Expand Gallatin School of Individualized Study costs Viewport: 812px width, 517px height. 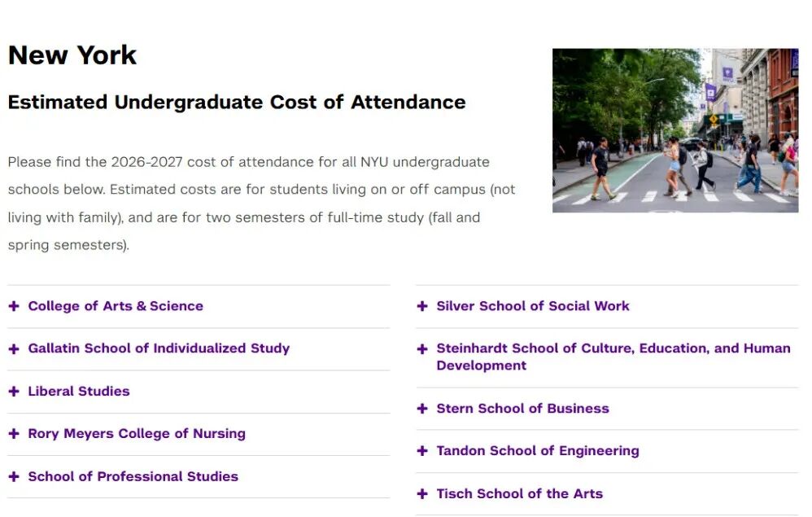[159, 348]
